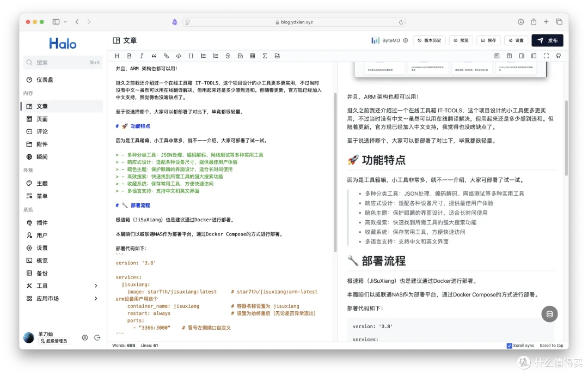Insert inline code with code icon
Image resolution: width=588 pixels, height=375 pixels.
click(179, 56)
